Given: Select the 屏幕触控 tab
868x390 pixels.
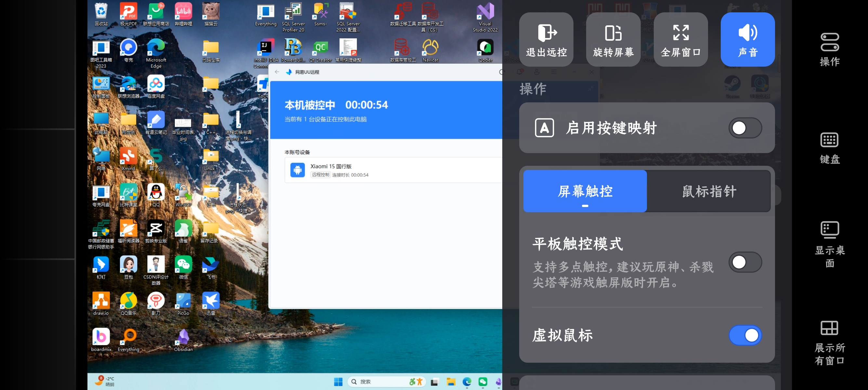Looking at the screenshot, I should pyautogui.click(x=585, y=191).
